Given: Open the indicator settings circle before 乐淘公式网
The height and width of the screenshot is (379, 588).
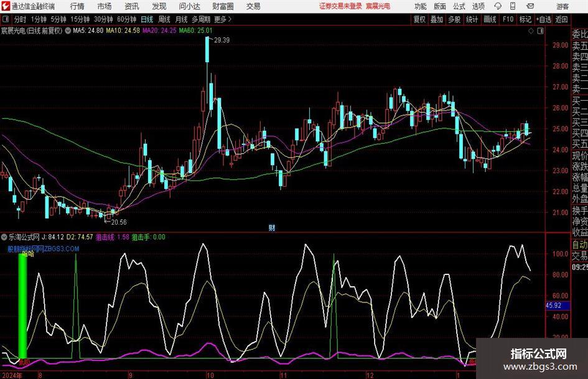Looking at the screenshot, I should click(4, 237).
